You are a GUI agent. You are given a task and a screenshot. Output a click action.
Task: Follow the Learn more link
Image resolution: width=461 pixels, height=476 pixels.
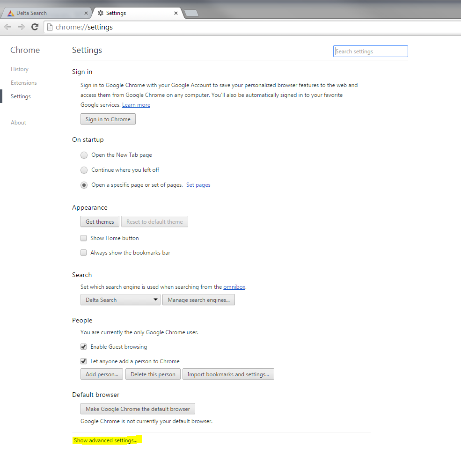point(136,105)
